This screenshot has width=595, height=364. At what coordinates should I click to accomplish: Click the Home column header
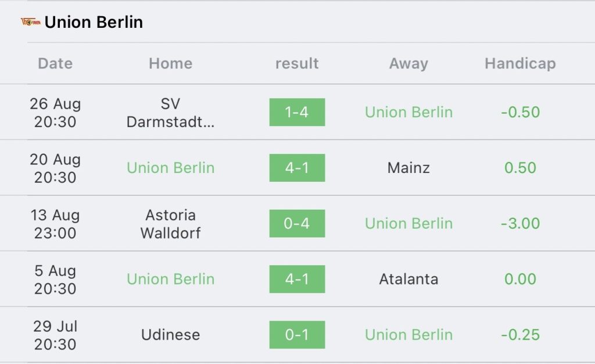[171, 63]
